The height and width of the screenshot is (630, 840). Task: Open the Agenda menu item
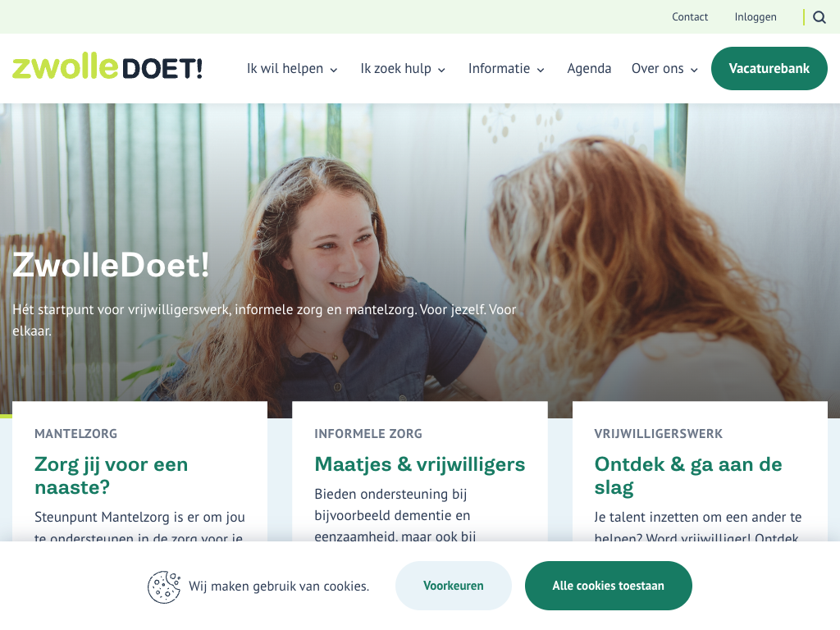click(589, 69)
